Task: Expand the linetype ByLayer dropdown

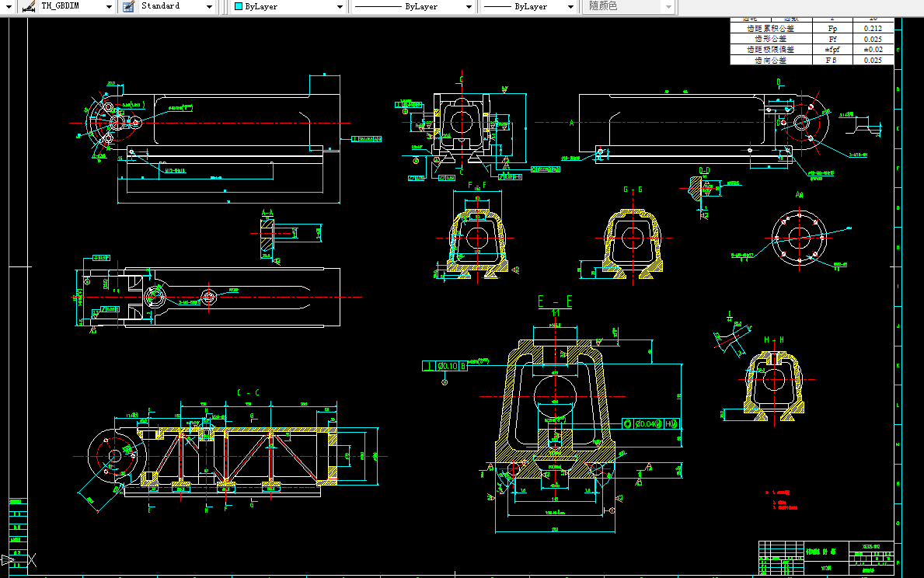Action: click(x=469, y=6)
